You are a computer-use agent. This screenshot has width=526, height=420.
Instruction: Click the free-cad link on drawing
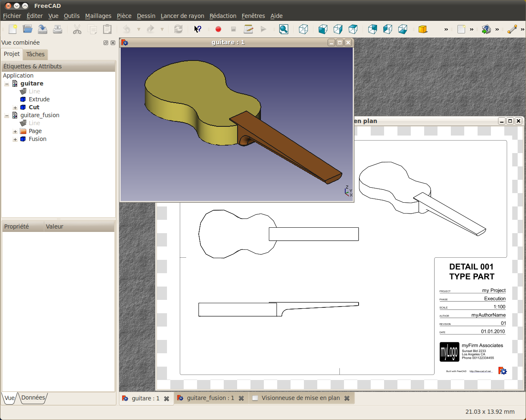pyautogui.click(x=481, y=371)
